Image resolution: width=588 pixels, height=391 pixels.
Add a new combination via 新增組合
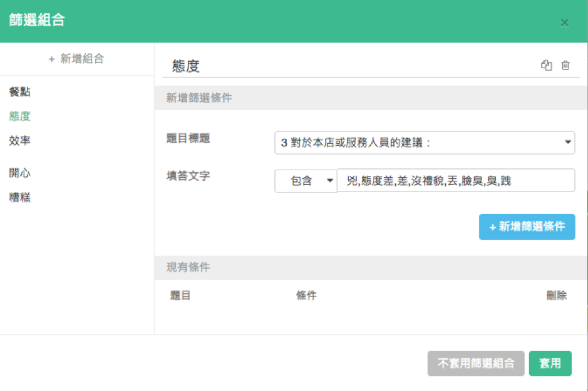pos(76,59)
